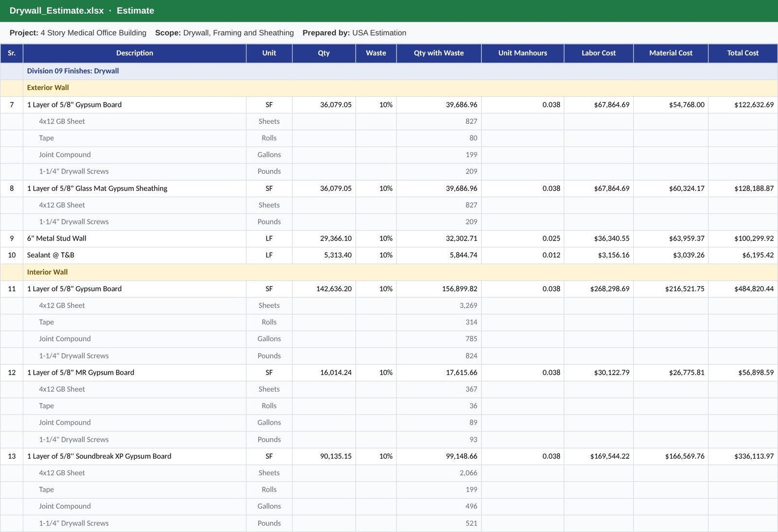Click the 4 Story Medical Office Building project text
Image resolution: width=778 pixels, height=532 pixels.
(x=93, y=33)
